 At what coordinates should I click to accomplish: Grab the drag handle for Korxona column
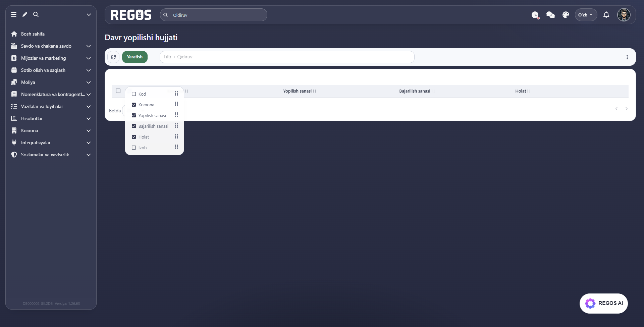point(176,104)
